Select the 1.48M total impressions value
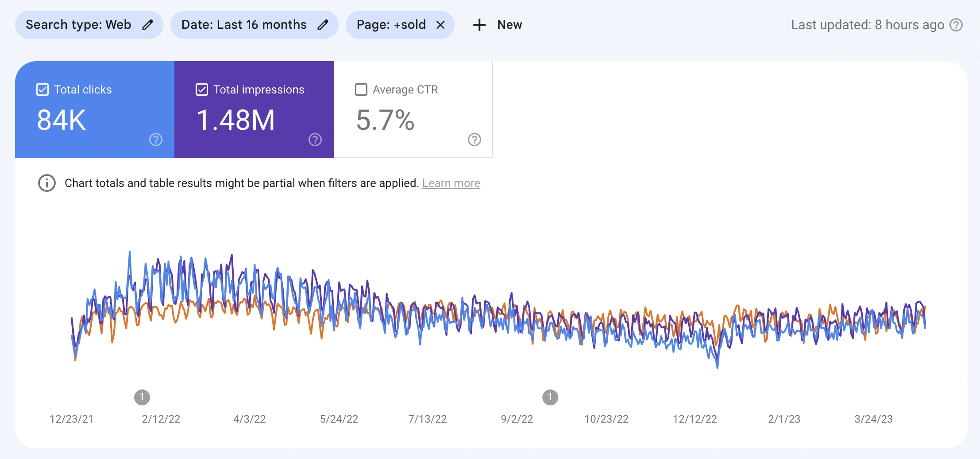 (x=235, y=120)
